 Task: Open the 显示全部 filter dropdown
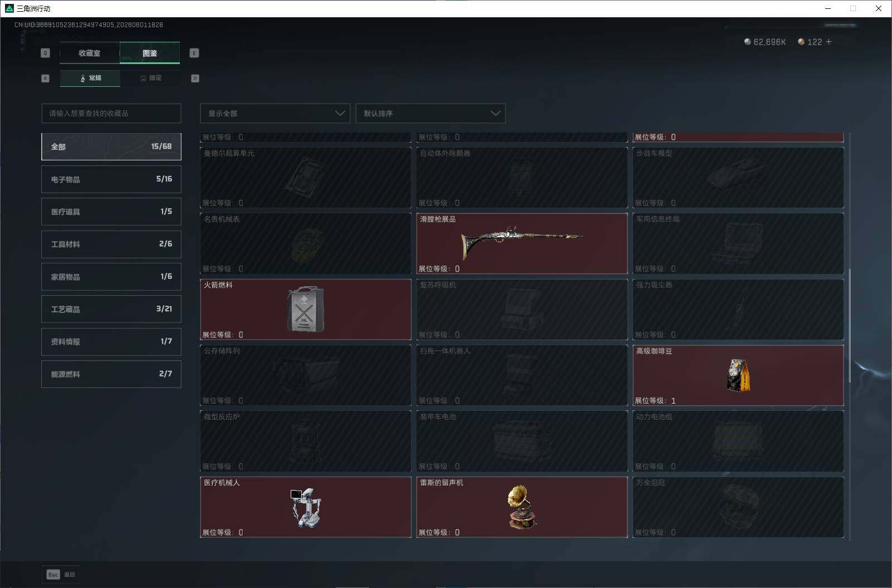pos(275,113)
